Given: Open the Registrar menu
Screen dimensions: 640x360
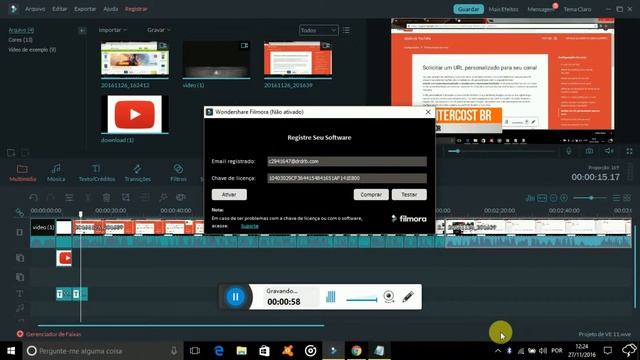Looking at the screenshot, I should pos(136,9).
